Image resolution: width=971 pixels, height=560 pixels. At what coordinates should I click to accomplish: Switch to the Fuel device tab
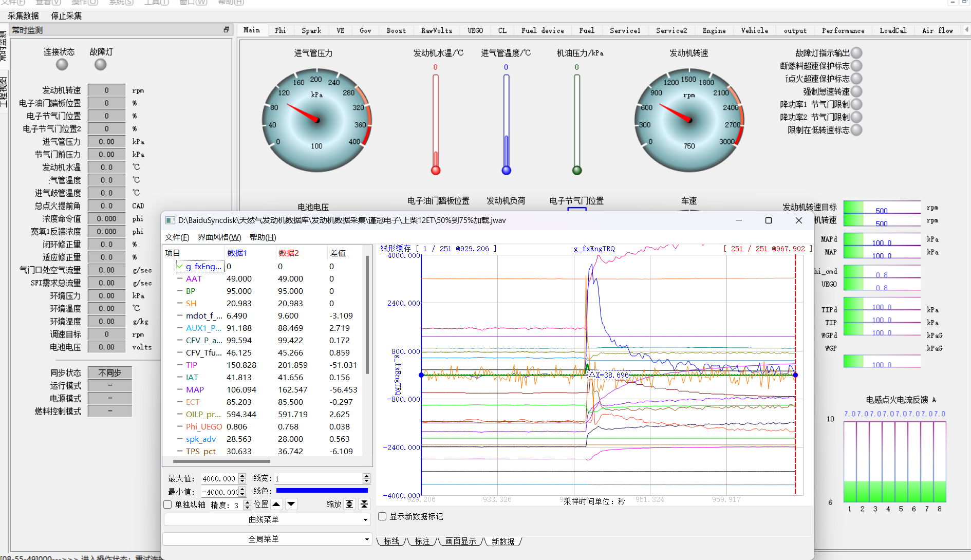pyautogui.click(x=543, y=30)
